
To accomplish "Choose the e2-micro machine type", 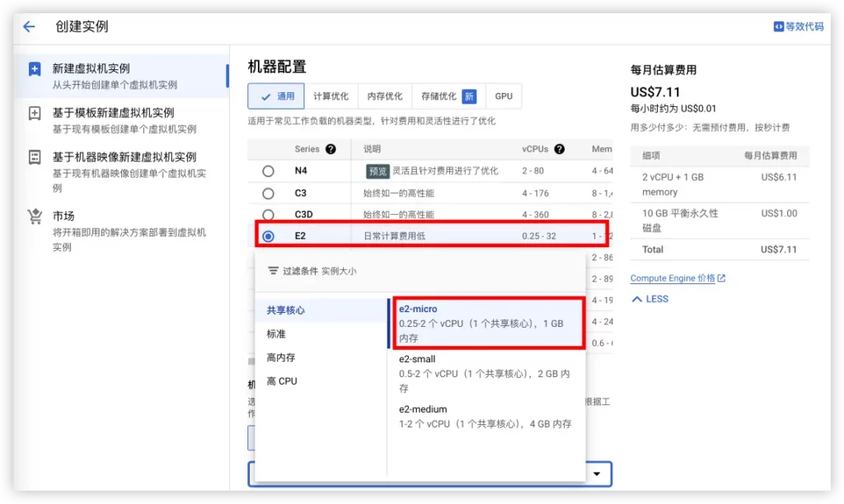I will tap(487, 324).
